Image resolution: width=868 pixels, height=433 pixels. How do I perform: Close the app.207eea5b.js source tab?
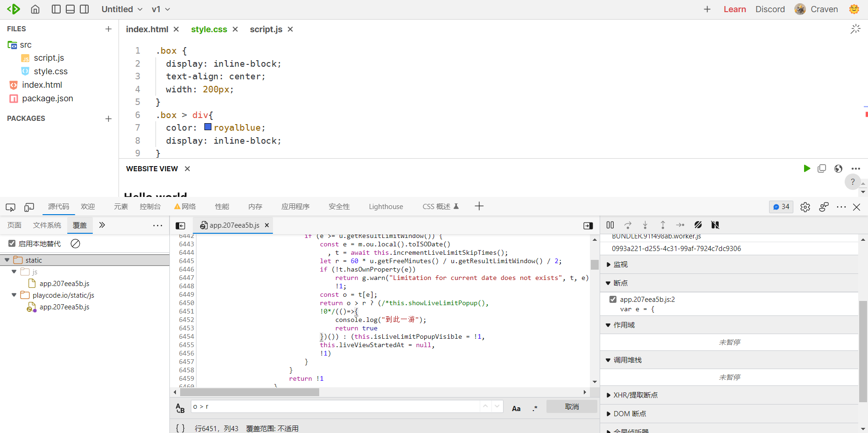(x=267, y=225)
